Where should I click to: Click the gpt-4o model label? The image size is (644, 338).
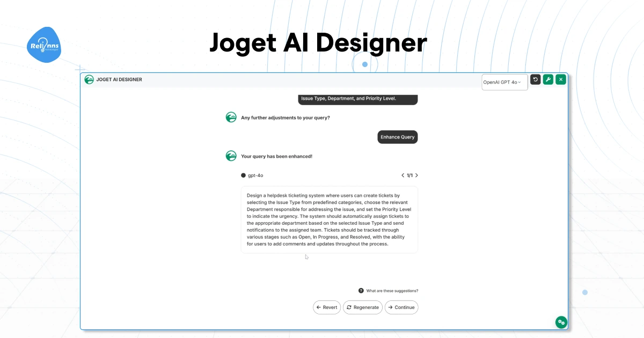(x=255, y=175)
